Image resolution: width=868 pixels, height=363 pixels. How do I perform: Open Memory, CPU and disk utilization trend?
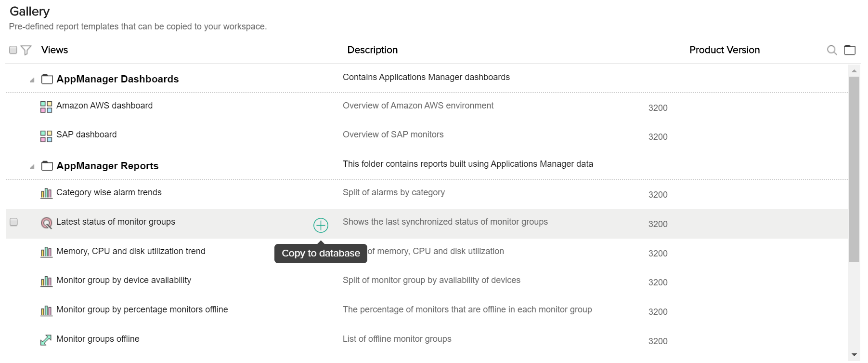pos(130,251)
